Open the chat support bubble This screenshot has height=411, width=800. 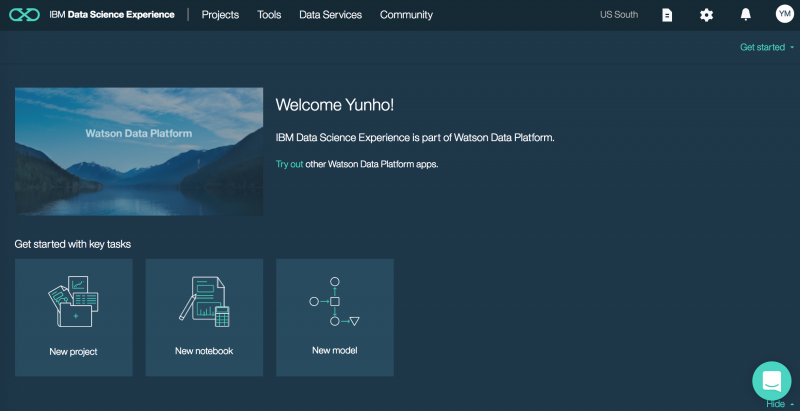pos(771,380)
